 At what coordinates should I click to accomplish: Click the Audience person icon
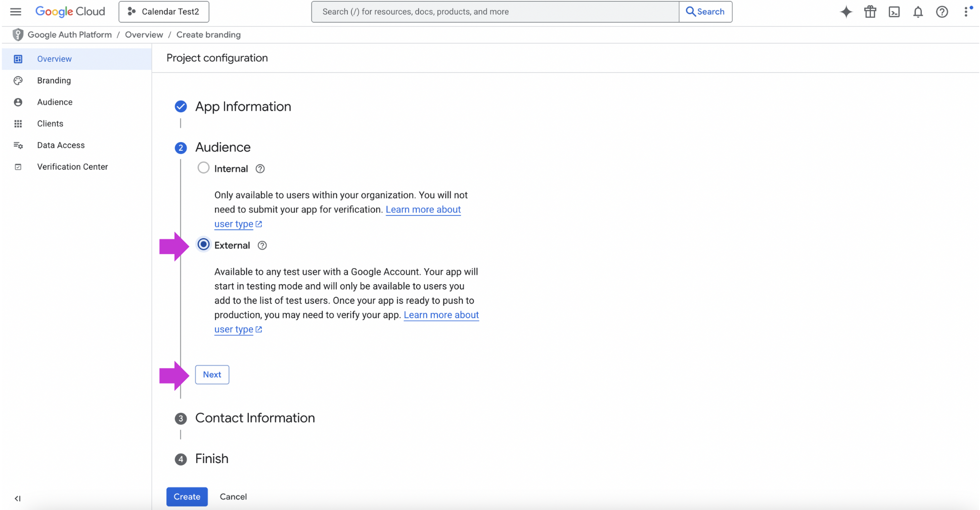18,102
